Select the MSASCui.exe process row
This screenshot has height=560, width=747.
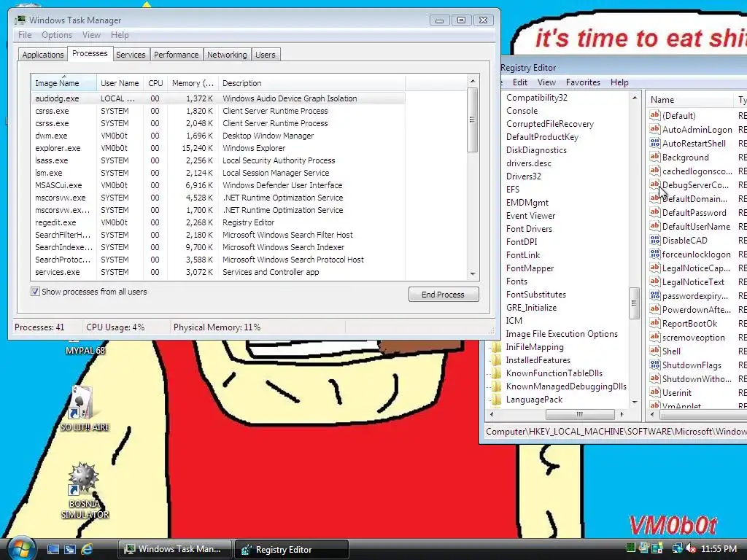[218, 185]
